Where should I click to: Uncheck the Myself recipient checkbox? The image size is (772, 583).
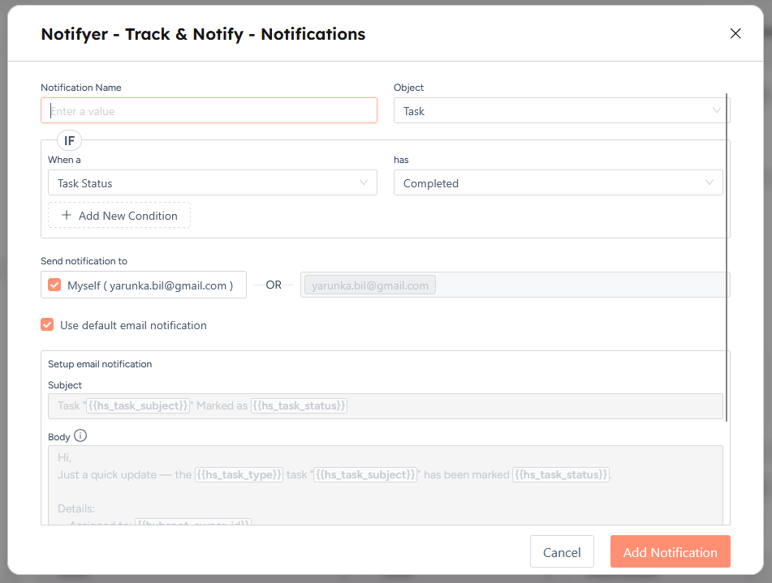point(55,285)
